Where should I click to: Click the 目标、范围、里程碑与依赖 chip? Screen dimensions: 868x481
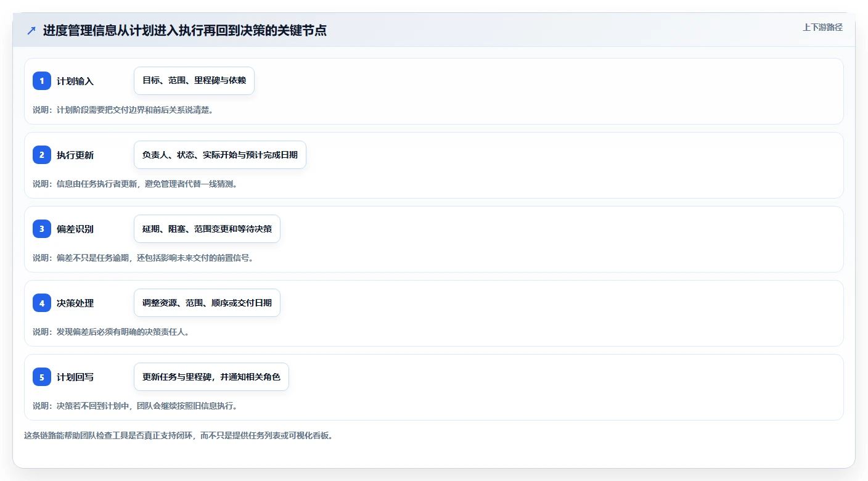pyautogui.click(x=194, y=81)
